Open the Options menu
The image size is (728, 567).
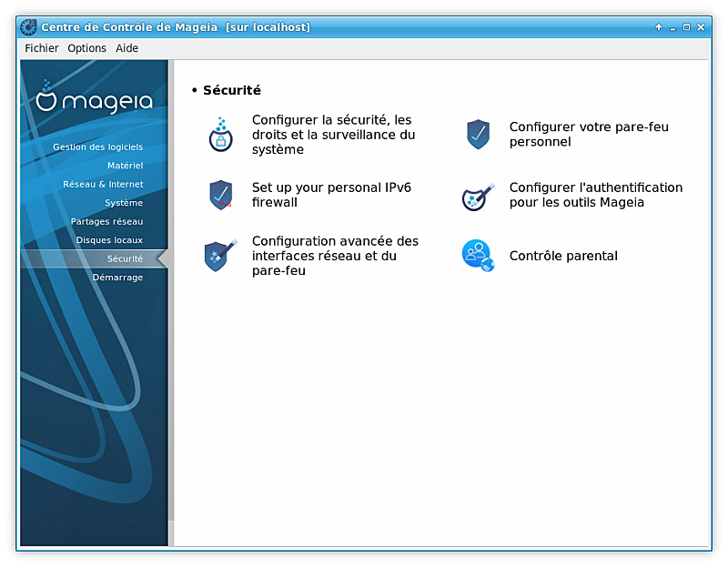tap(86, 48)
